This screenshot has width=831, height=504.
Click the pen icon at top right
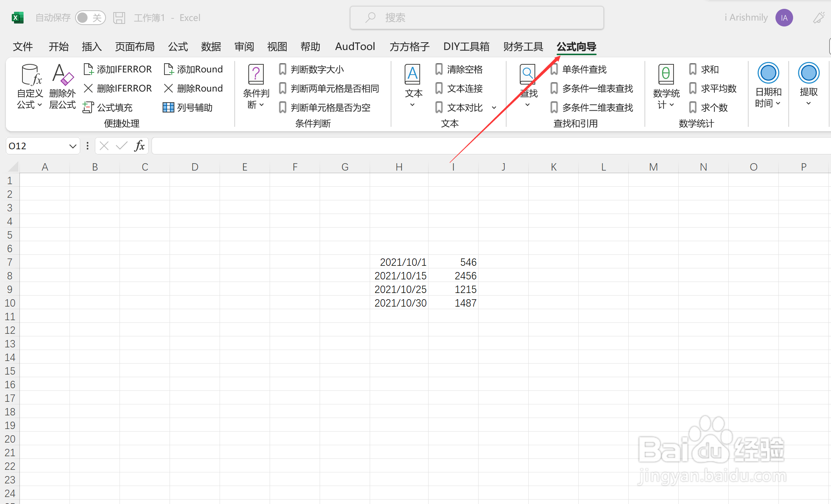click(819, 17)
